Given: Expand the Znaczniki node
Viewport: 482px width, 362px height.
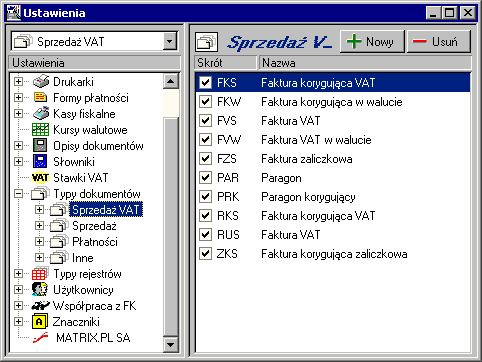Looking at the screenshot, I should point(19,322).
